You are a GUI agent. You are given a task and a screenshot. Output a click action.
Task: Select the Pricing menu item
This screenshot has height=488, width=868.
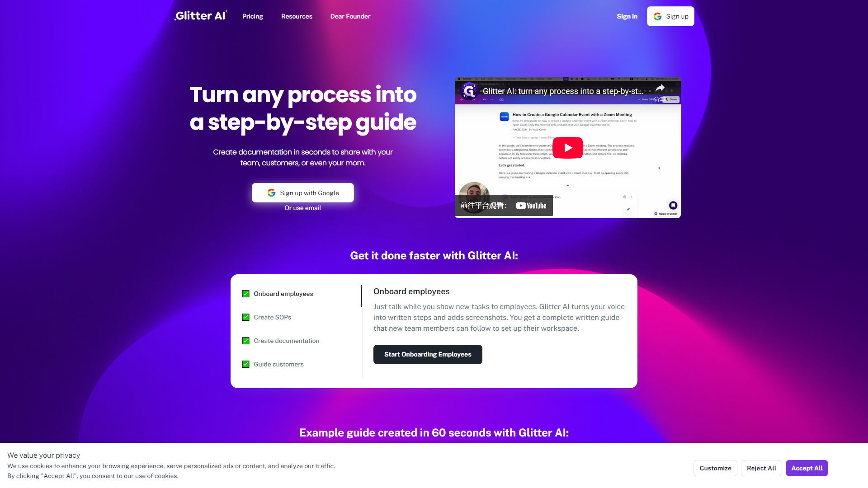click(252, 16)
